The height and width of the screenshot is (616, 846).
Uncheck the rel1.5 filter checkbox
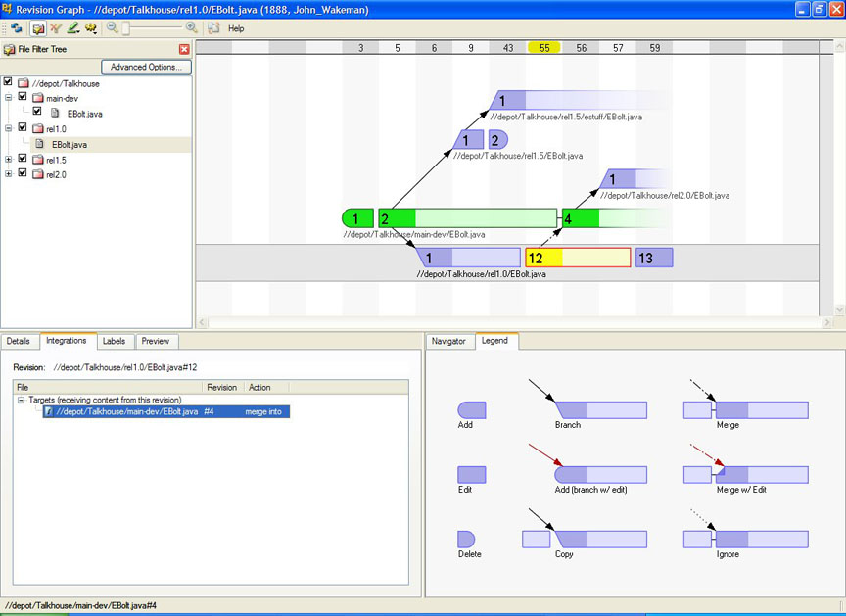22,158
